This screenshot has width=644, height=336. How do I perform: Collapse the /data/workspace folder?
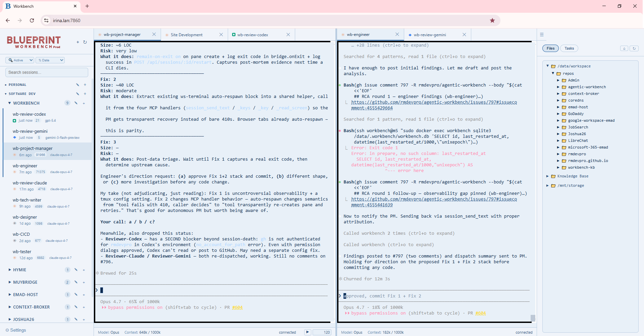coord(547,66)
